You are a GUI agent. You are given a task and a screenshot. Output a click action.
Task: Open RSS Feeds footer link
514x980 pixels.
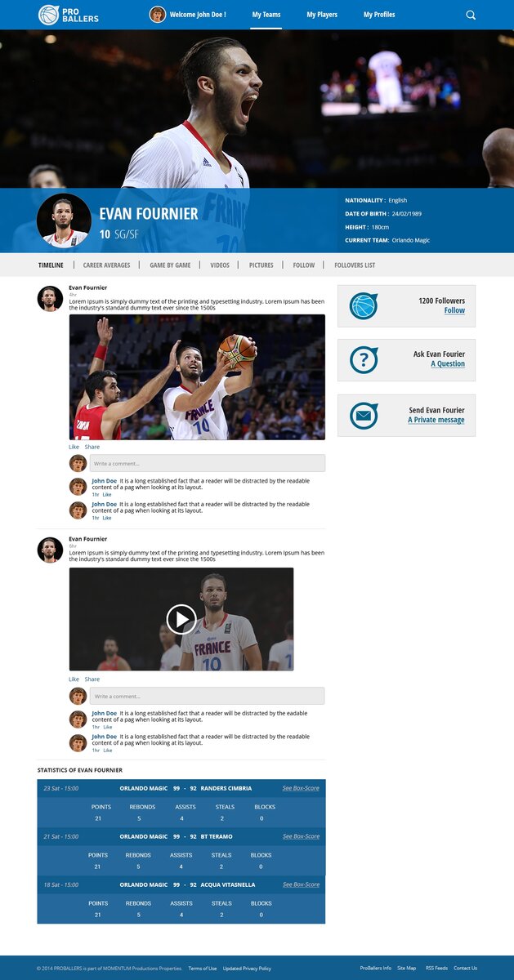pyautogui.click(x=436, y=968)
